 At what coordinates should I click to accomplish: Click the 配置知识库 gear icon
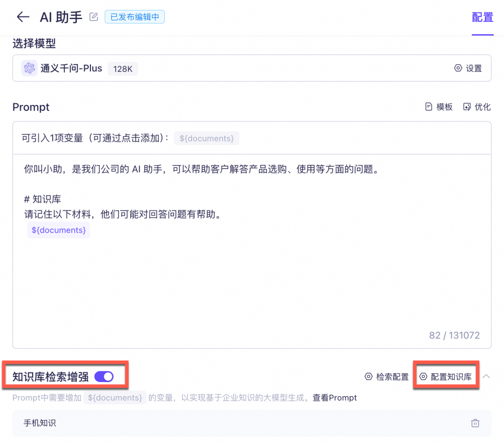pos(424,376)
